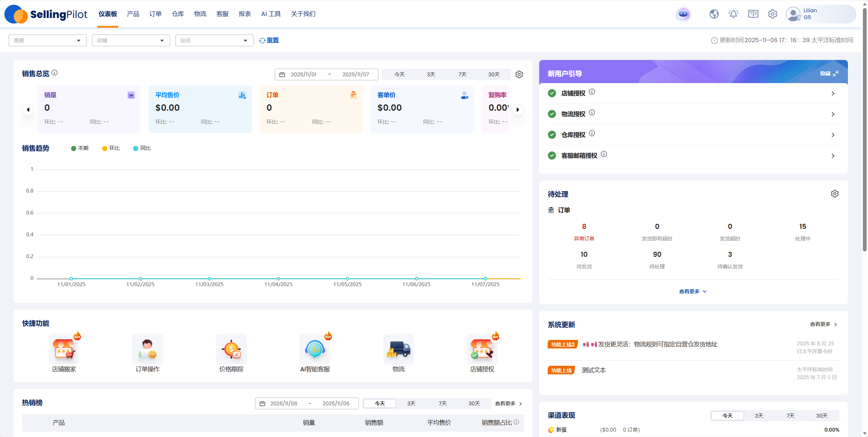This screenshot has height=437, width=868.
Task: Click 待处理 panel settings gear
Action: 835,194
